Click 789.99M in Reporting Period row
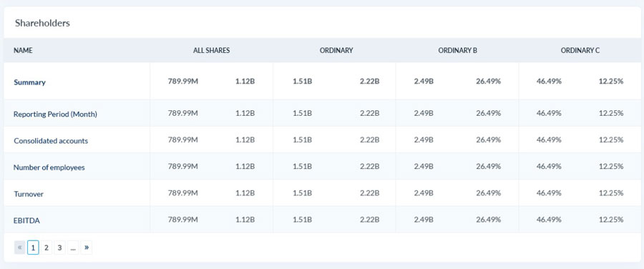Screen dimensions: 644x269 (x=183, y=113)
